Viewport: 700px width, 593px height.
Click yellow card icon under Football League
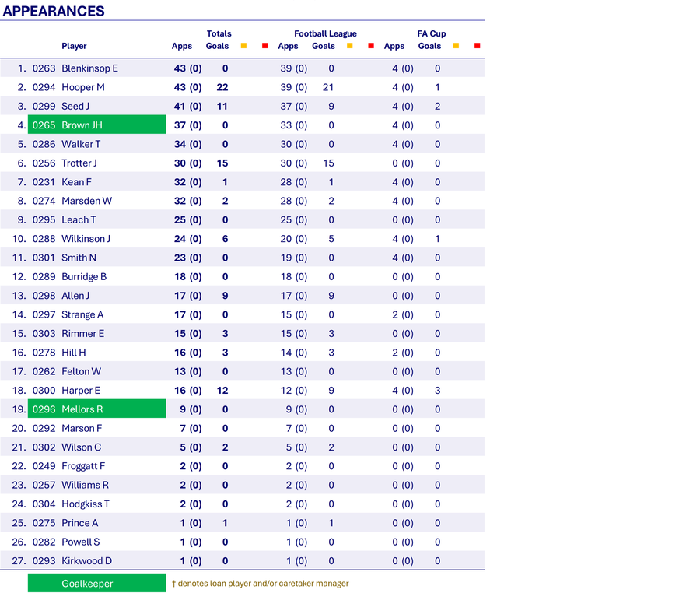coord(350,46)
